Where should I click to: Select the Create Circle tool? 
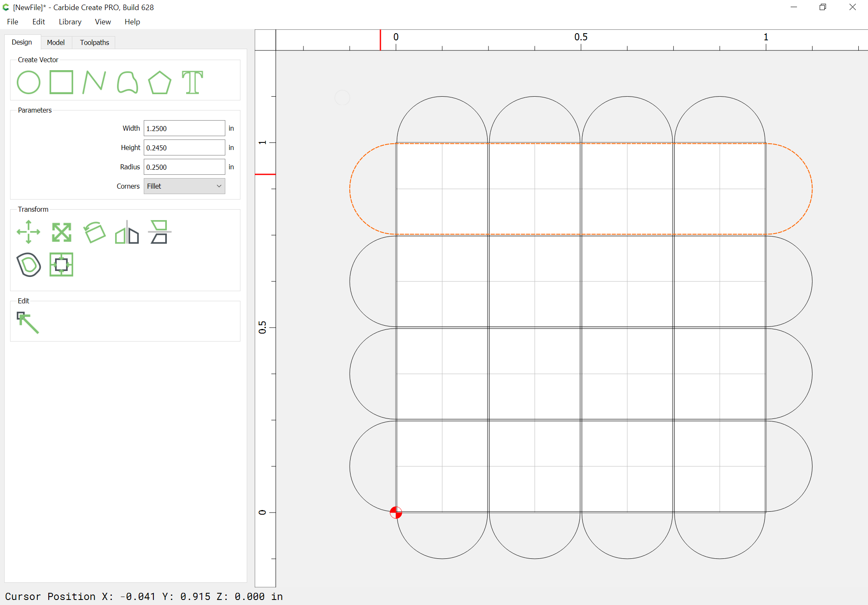pyautogui.click(x=29, y=82)
